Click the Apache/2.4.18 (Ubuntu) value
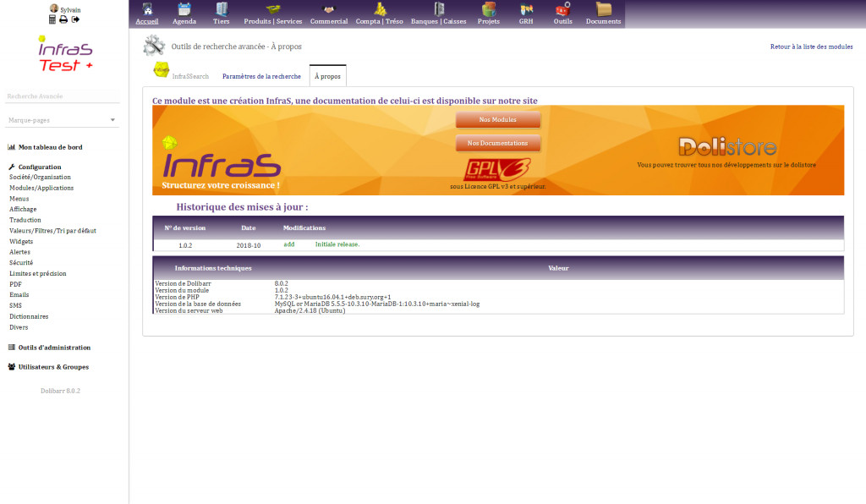 click(310, 311)
